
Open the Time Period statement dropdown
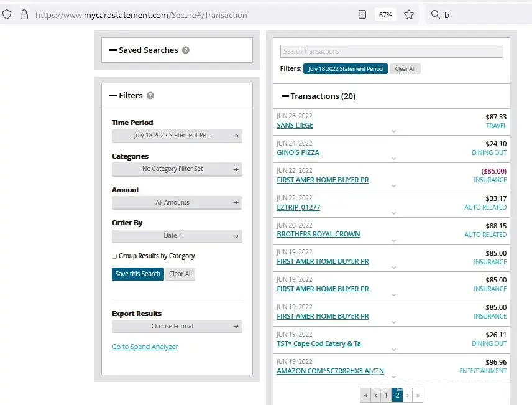[177, 136]
